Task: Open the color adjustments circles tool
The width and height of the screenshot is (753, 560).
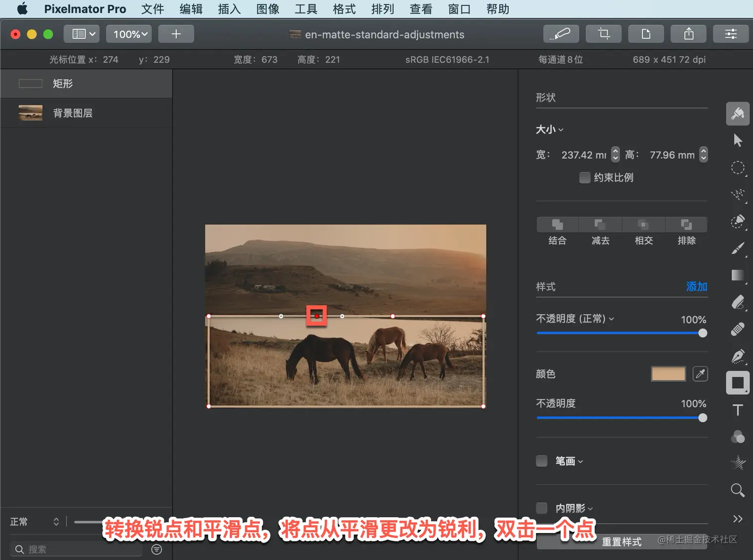Action: (738, 437)
